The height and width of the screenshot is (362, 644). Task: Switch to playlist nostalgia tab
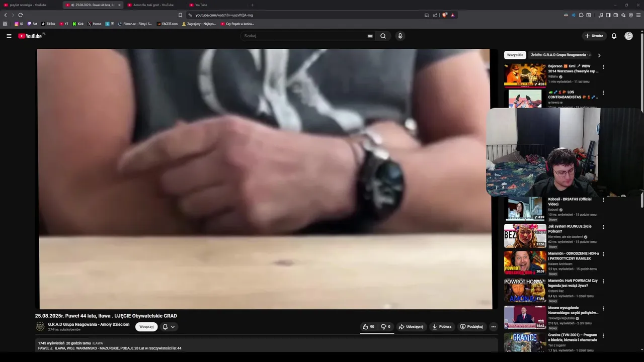point(30,5)
